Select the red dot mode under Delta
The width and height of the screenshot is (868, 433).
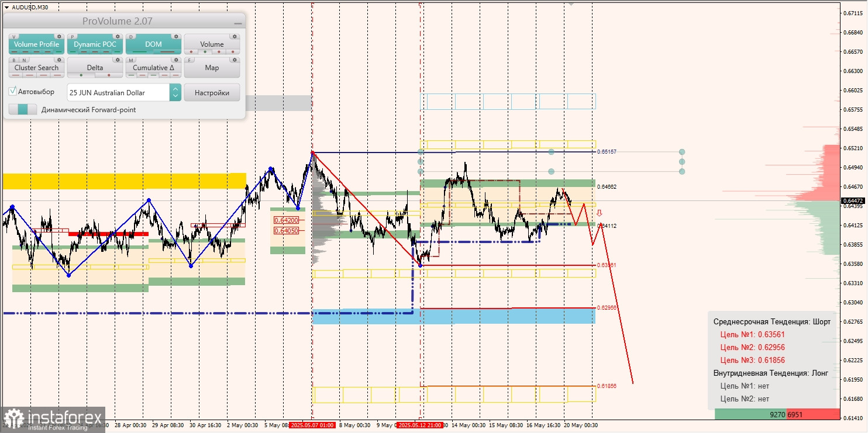point(108,75)
